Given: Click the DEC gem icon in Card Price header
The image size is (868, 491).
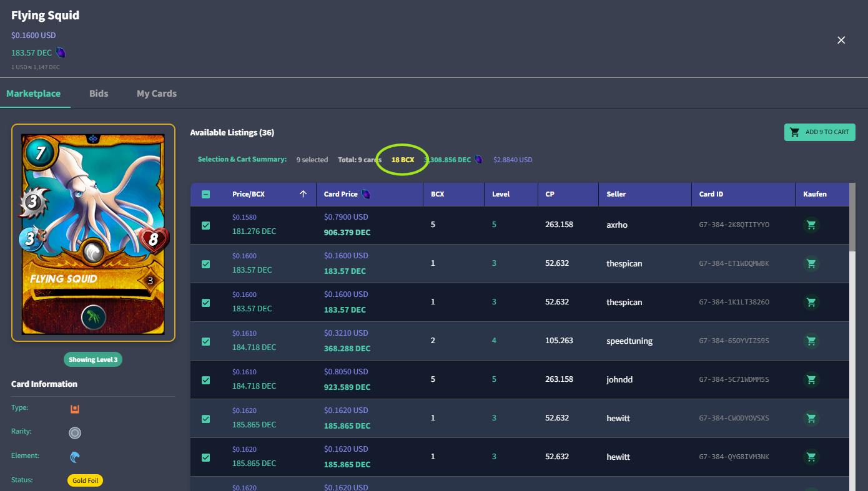Looking at the screenshot, I should 366,194.
